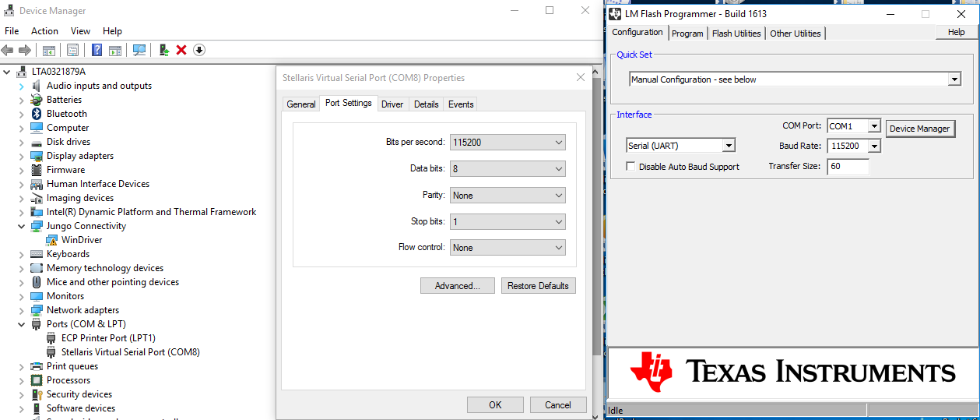
Task: Expand the Network adapters tree node
Action: tap(21, 310)
